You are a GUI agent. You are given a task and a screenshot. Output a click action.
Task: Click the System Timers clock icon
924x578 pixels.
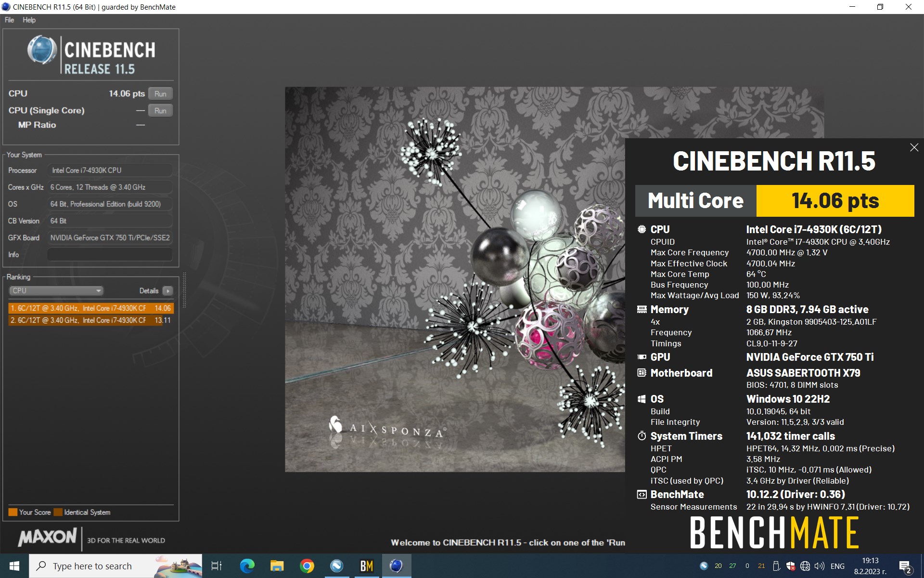(642, 436)
